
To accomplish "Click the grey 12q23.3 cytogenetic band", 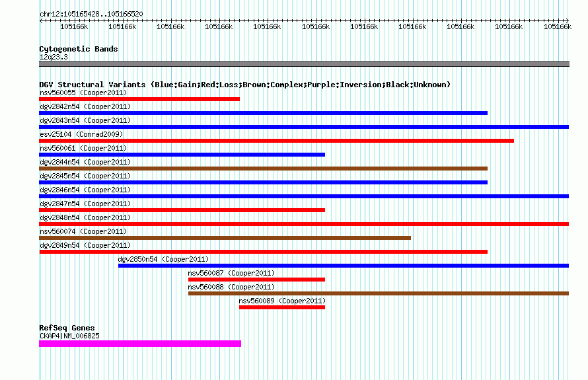I will 304,64.
